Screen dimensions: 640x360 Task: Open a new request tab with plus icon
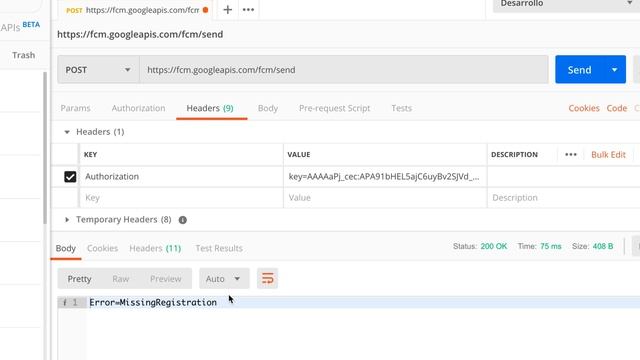point(227,9)
